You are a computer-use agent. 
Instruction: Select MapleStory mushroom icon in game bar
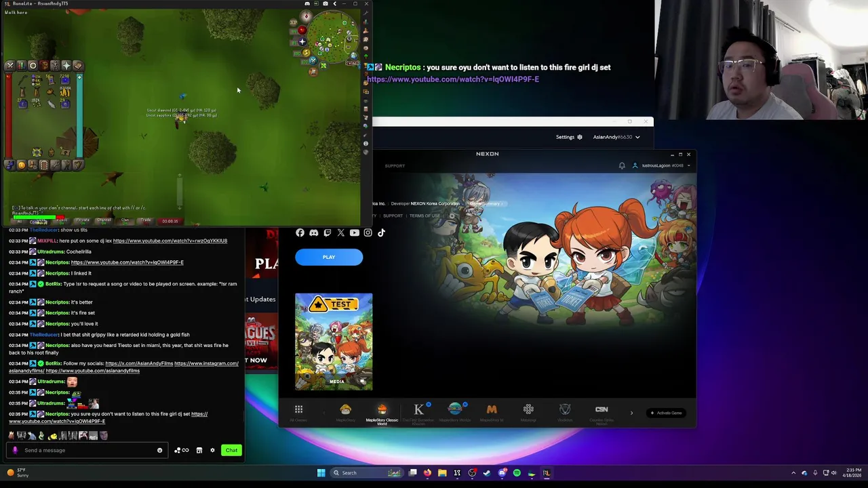pyautogui.click(x=345, y=409)
